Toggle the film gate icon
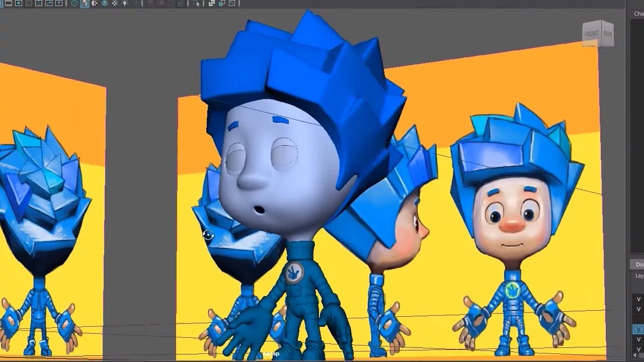 pos(9,3)
